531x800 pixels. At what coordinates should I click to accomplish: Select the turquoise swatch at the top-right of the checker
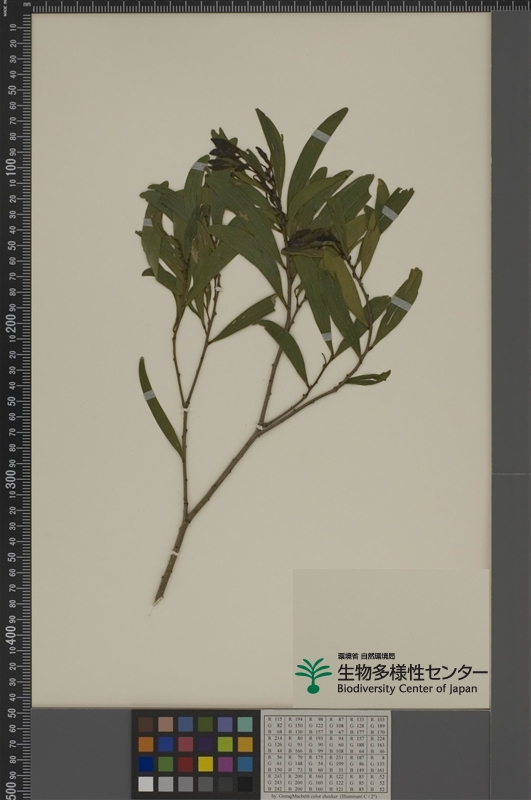click(245, 724)
